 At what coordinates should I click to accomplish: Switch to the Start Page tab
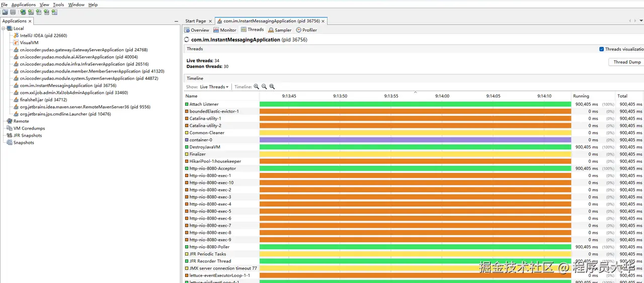[195, 21]
